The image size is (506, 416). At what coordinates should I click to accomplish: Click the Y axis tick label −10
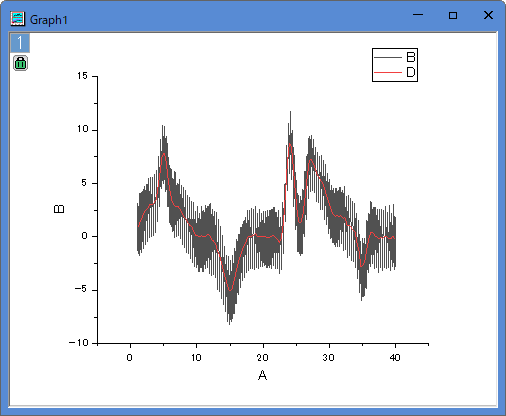click(x=79, y=343)
